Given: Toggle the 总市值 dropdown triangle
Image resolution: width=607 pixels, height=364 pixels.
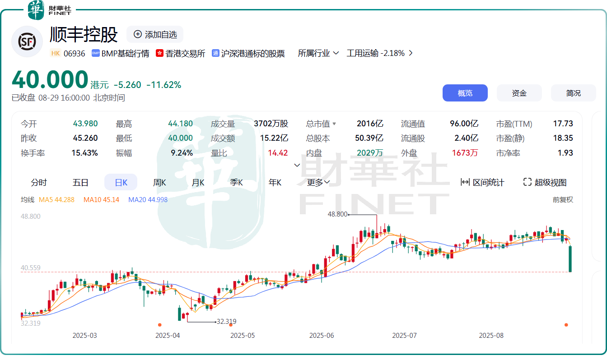Looking at the screenshot, I should click(x=334, y=124).
